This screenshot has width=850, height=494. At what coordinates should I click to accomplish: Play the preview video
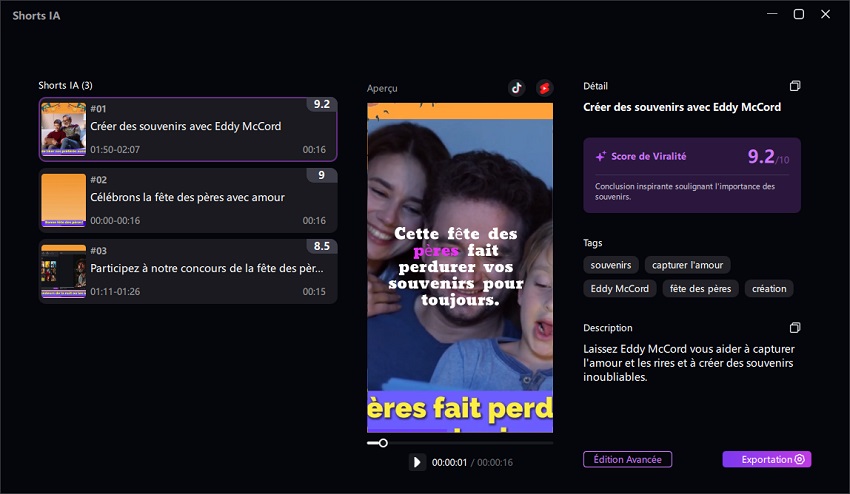417,462
